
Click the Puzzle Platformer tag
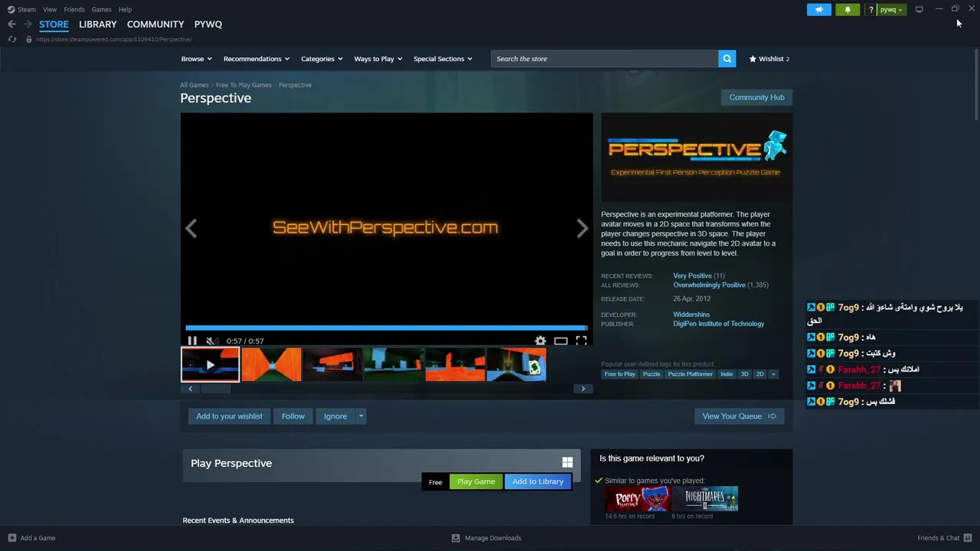click(690, 374)
